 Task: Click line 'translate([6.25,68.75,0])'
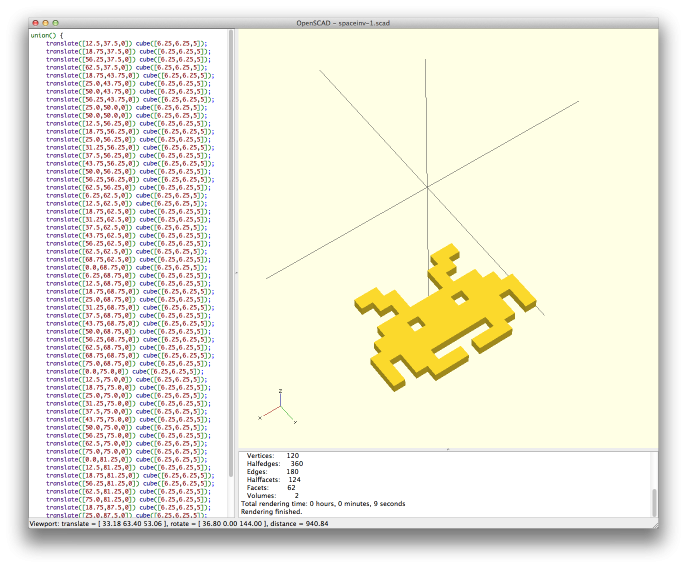pyautogui.click(x=128, y=276)
